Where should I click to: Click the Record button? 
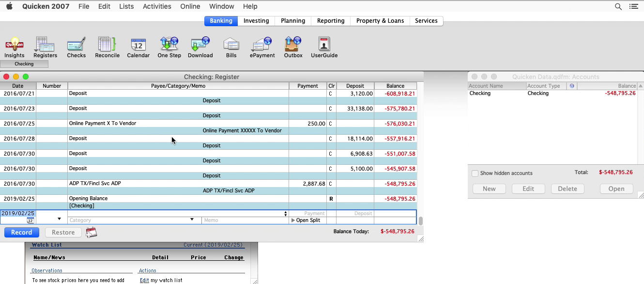[22, 232]
